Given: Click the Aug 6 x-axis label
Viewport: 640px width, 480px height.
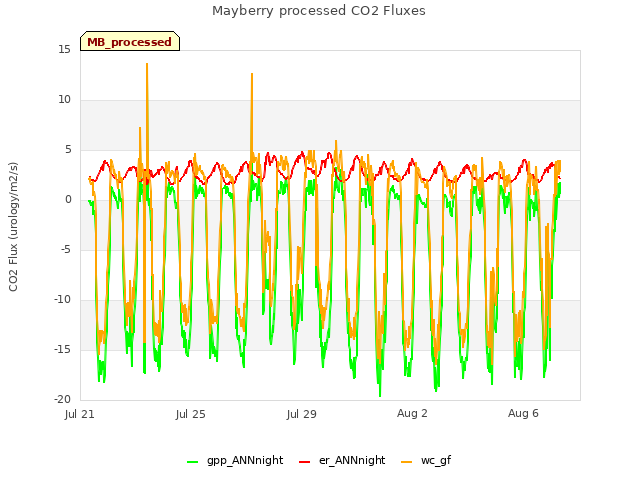Looking at the screenshot, I should (523, 413).
